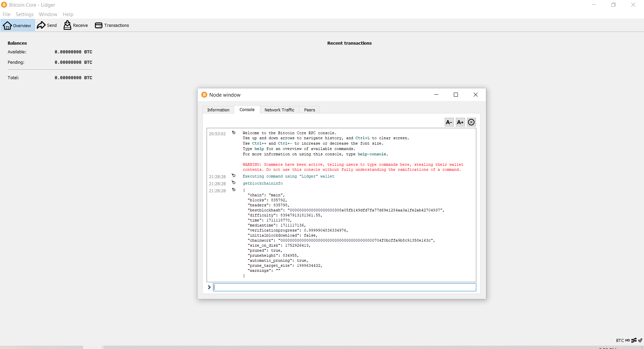The image size is (644, 349).
Task: Click the "verificationprogress" line
Action: (x=298, y=231)
